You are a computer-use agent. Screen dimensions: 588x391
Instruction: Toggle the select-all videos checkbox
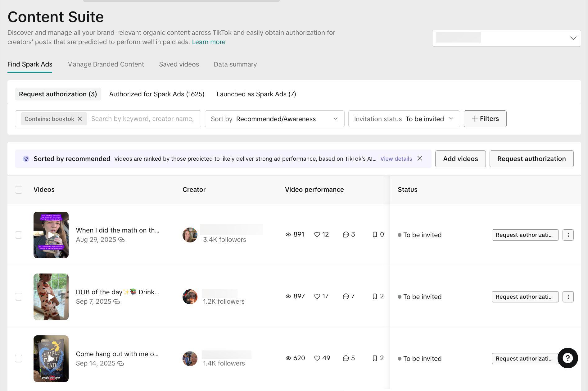click(x=19, y=190)
